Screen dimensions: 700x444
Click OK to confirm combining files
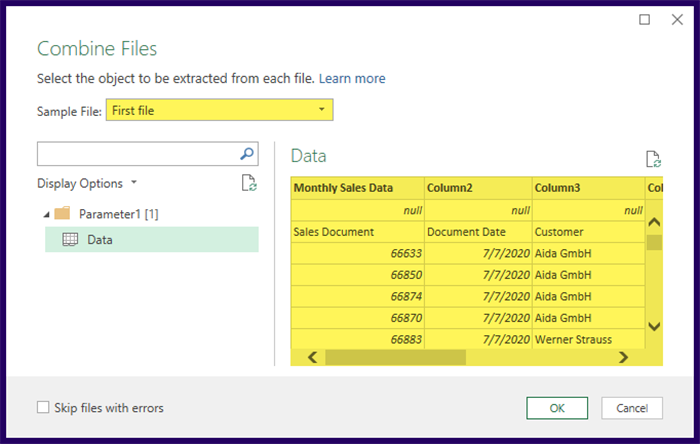(557, 407)
